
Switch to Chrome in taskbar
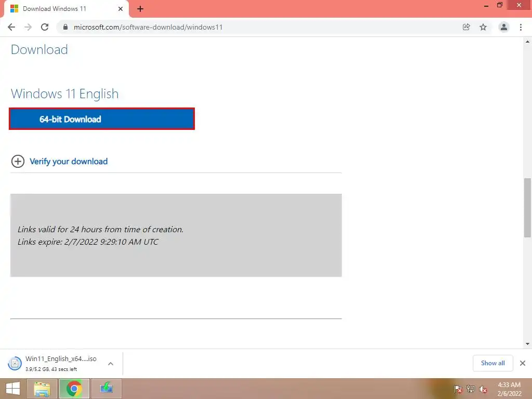click(74, 389)
